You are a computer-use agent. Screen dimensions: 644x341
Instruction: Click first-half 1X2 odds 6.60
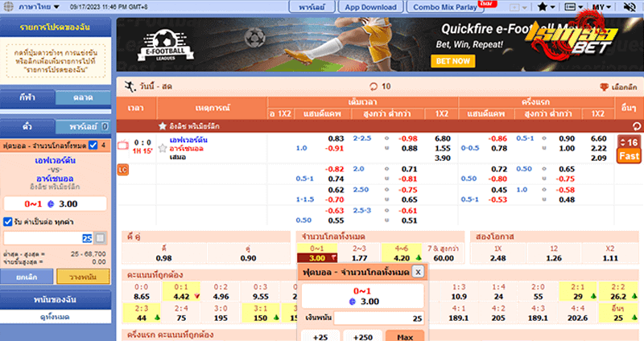(x=598, y=138)
